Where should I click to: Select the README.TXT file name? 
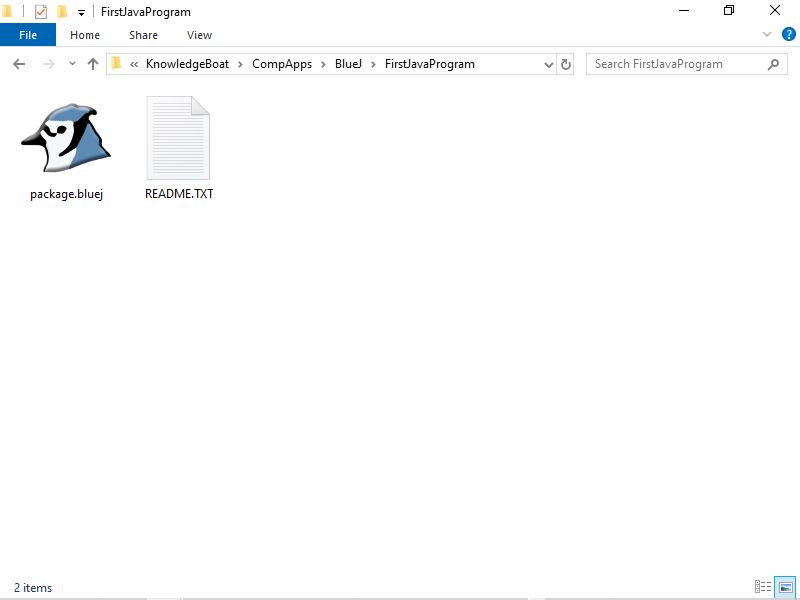(x=179, y=194)
